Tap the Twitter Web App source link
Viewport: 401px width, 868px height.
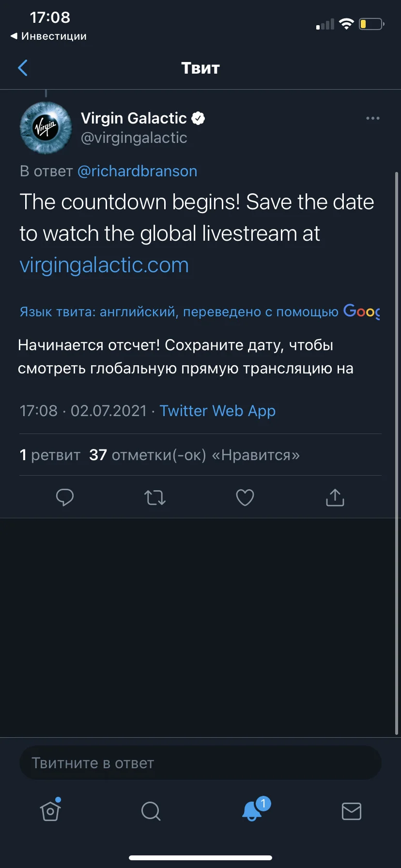click(x=217, y=411)
